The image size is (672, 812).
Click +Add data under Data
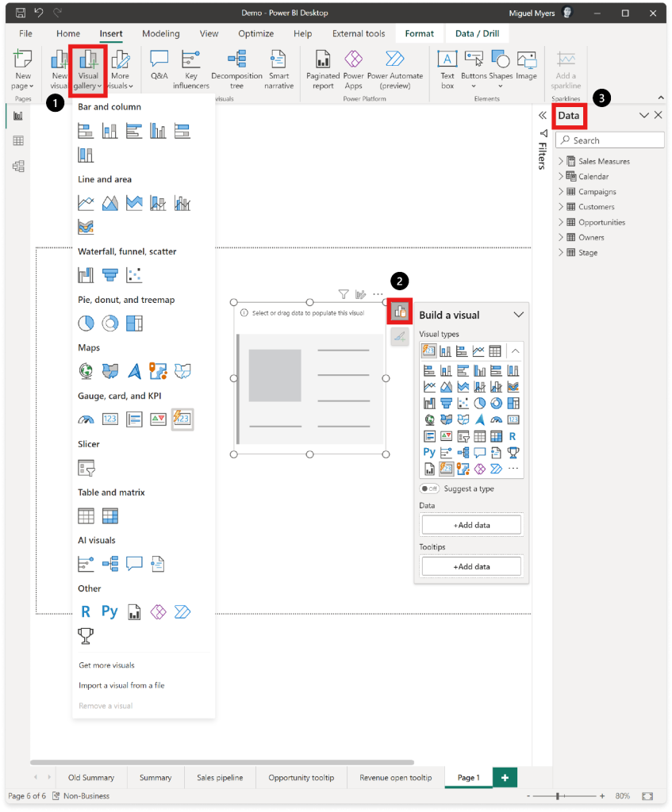point(471,525)
